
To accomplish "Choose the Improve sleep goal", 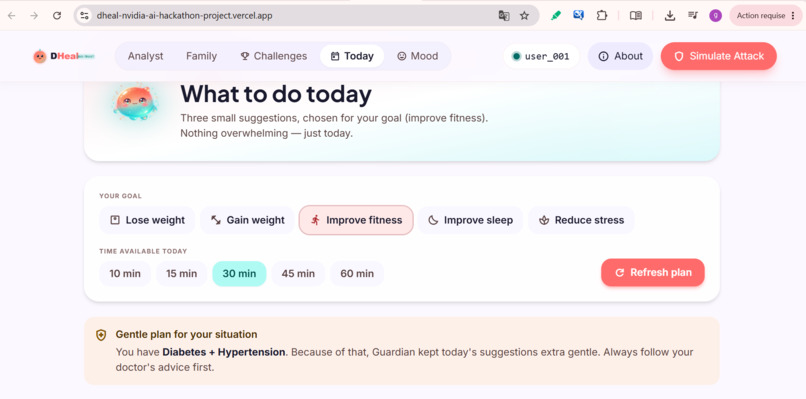I will click(470, 220).
